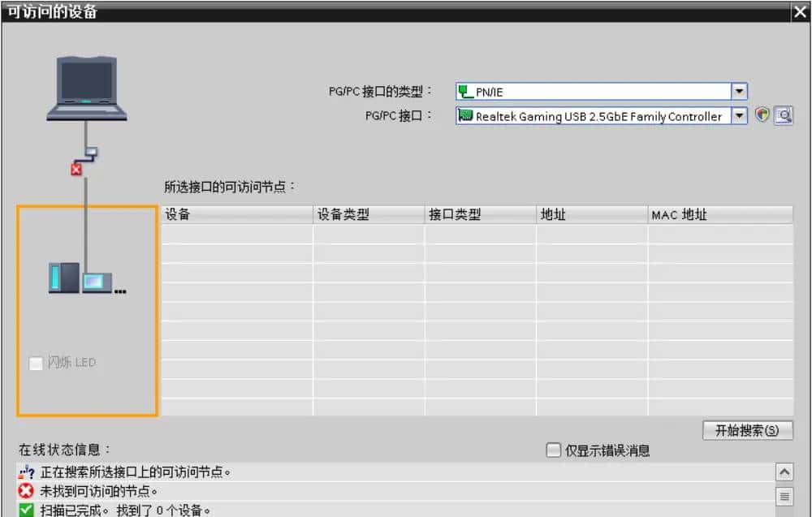Click the status list scroll-up arrow

pyautogui.click(x=784, y=472)
